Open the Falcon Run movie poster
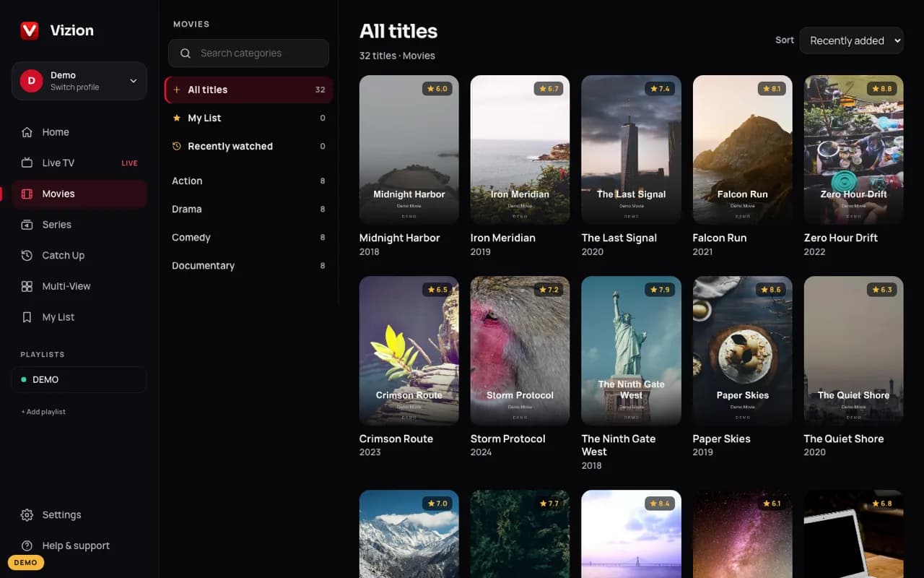The image size is (924, 578). coord(743,150)
